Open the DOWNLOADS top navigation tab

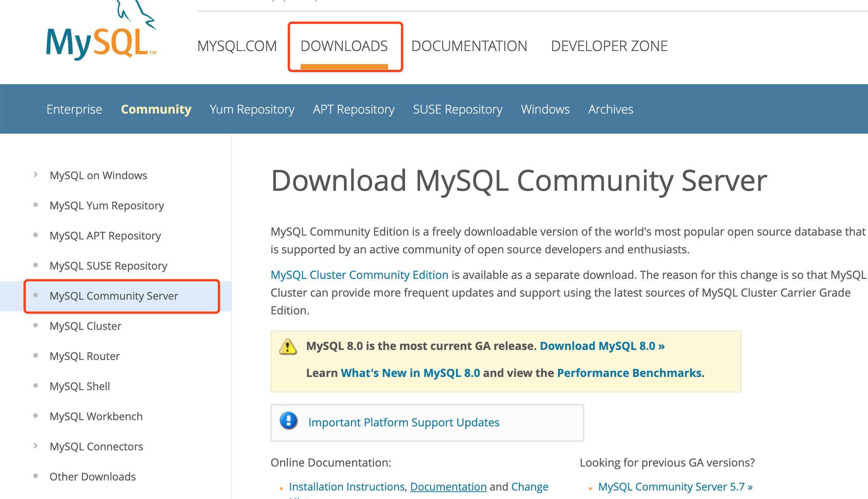344,46
